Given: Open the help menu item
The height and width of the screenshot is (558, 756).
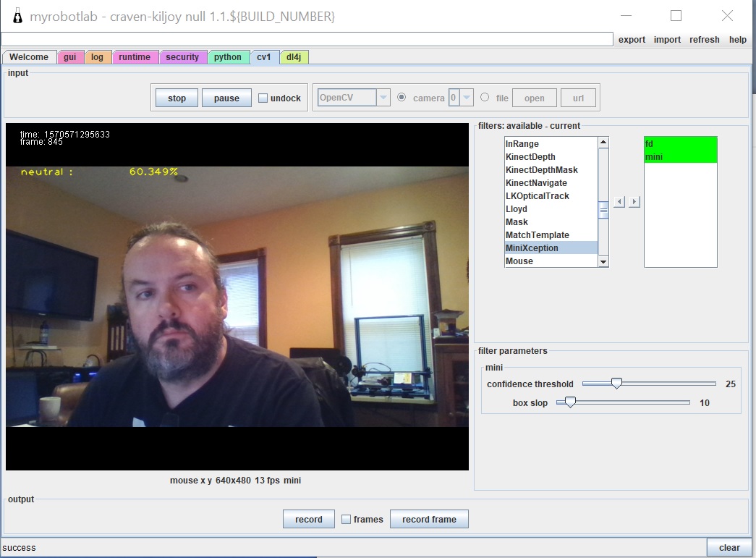Looking at the screenshot, I should point(738,40).
